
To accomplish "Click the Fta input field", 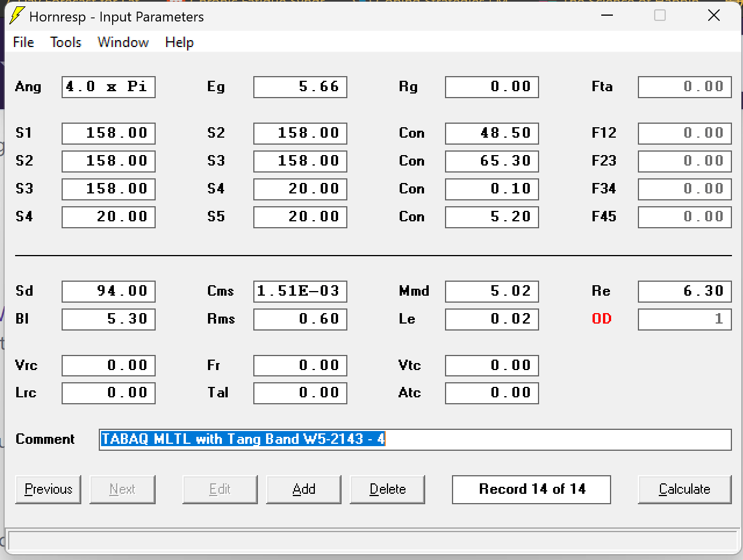I will (x=685, y=87).
